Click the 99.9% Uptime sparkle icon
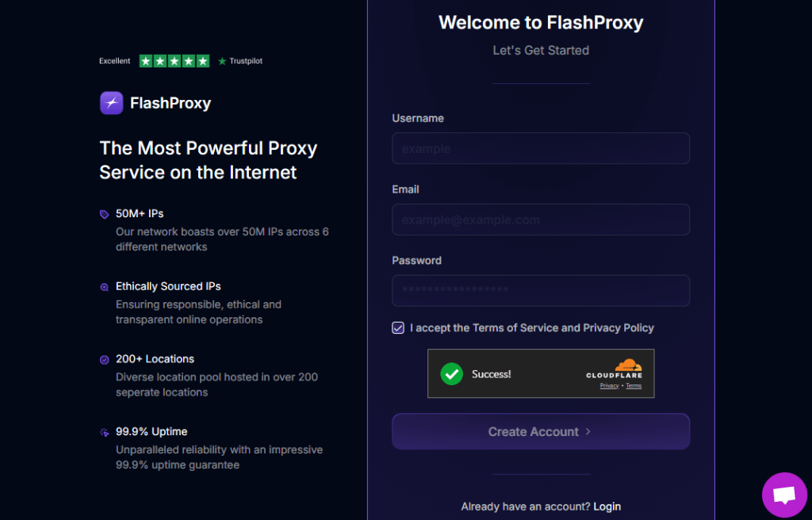 click(x=104, y=433)
